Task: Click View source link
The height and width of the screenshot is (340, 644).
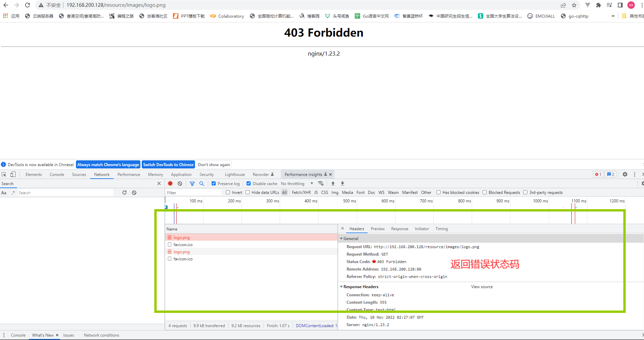Action: [x=482, y=287]
